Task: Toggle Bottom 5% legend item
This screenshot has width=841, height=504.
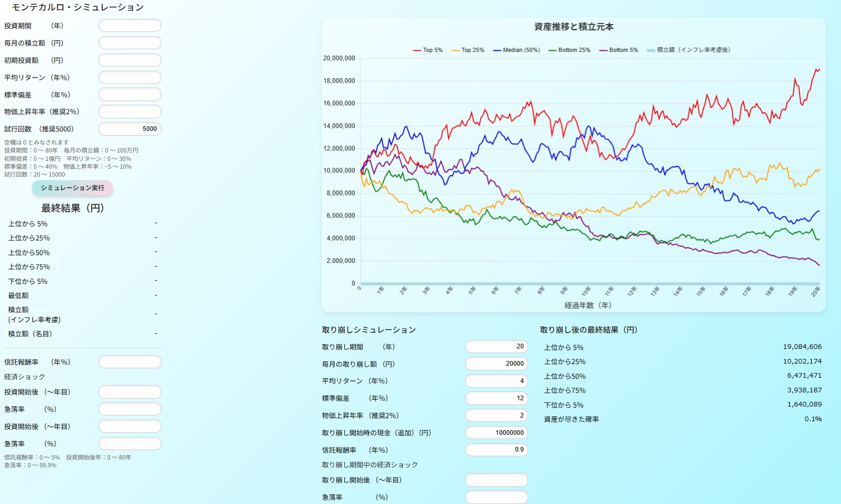Action: [x=618, y=50]
